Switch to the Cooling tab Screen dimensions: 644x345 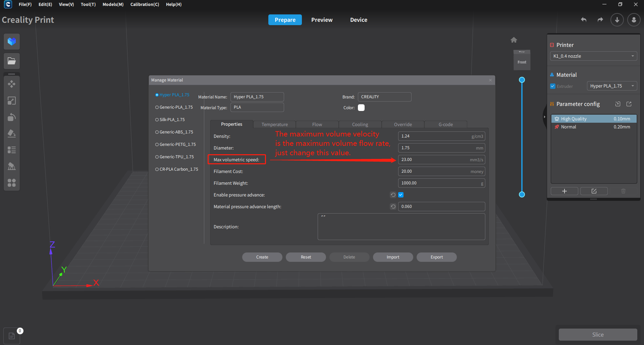pyautogui.click(x=360, y=124)
